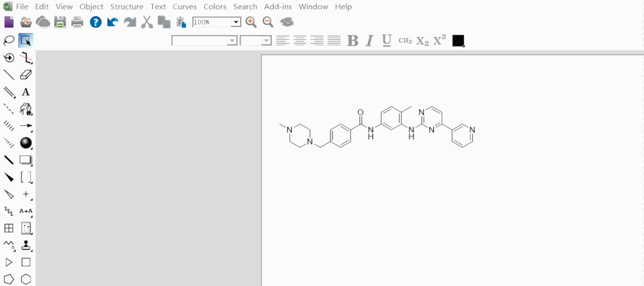Select the Solid Bond tool
This screenshot has height=286, width=644.
point(8,74)
